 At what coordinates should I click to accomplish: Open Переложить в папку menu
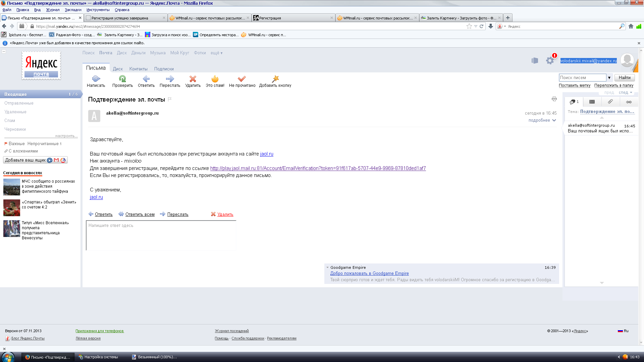(x=613, y=85)
